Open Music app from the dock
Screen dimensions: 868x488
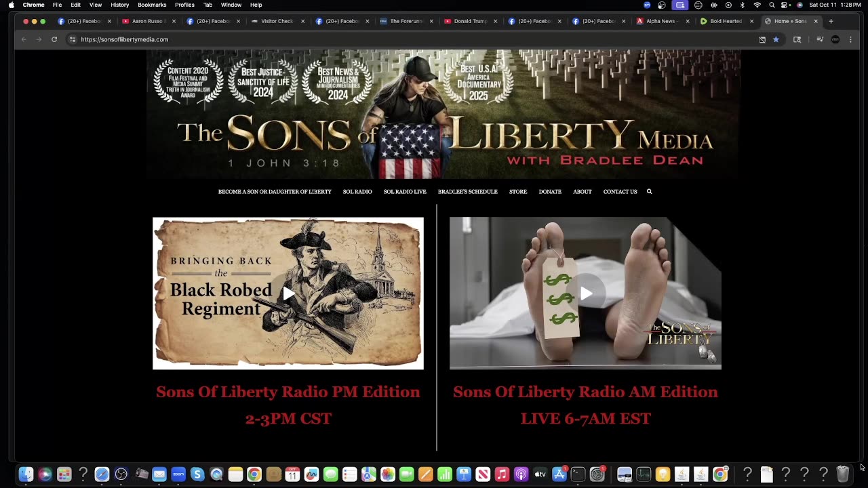point(502,474)
